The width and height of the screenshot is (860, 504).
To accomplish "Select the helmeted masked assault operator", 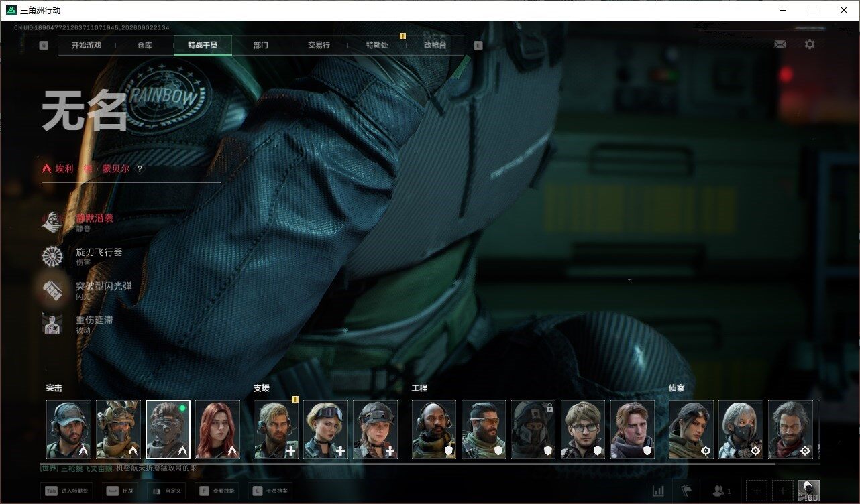I will click(x=118, y=430).
